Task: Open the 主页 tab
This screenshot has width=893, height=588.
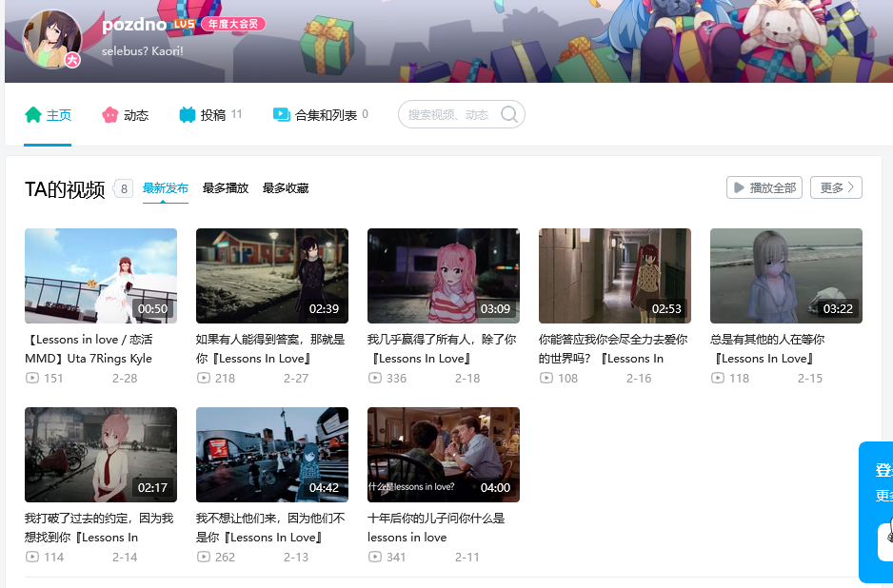Action: [x=48, y=115]
